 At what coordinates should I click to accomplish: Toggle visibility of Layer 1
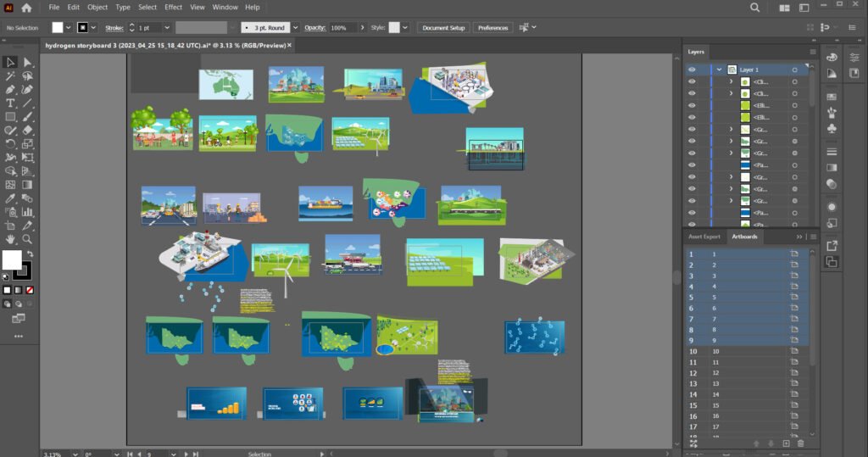(692, 70)
